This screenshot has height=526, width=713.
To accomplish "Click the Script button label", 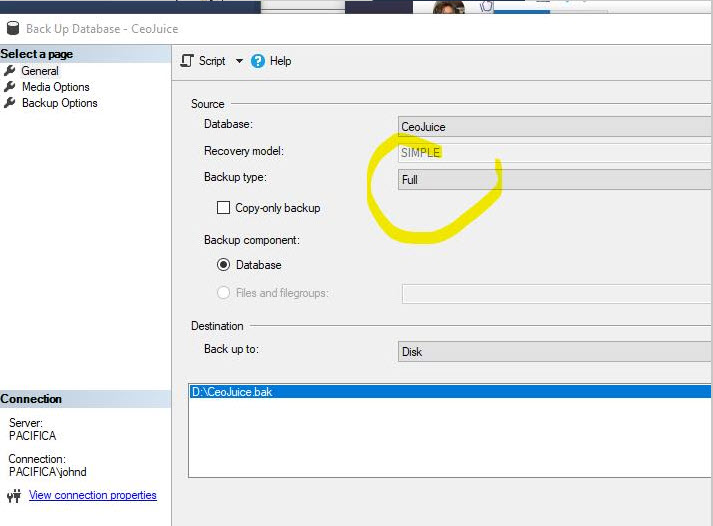I will (x=212, y=61).
